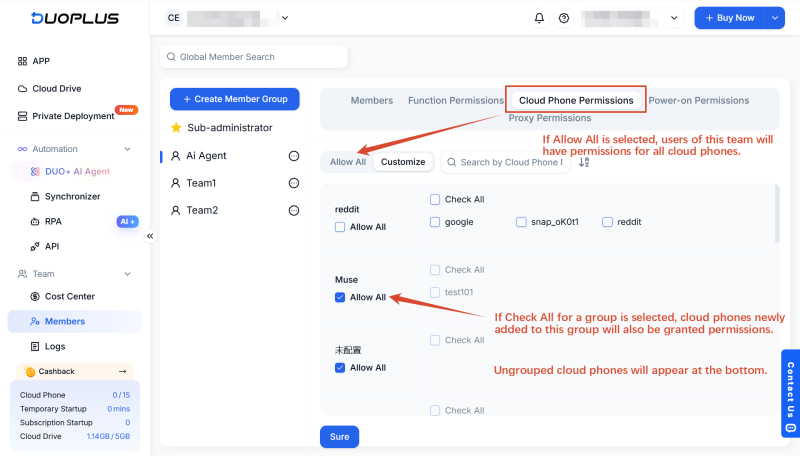The image size is (800, 456).
Task: Untick Allow All for 未配置 group
Action: click(x=340, y=368)
